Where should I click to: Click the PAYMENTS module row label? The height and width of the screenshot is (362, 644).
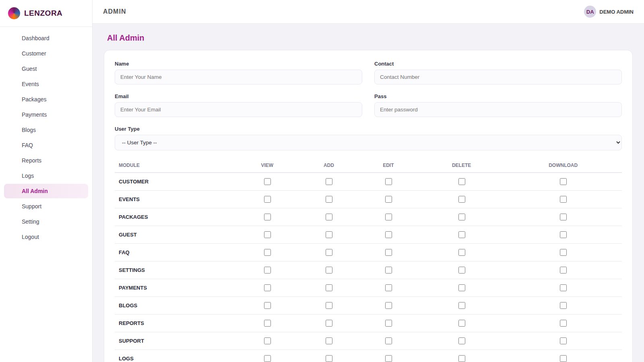133,288
